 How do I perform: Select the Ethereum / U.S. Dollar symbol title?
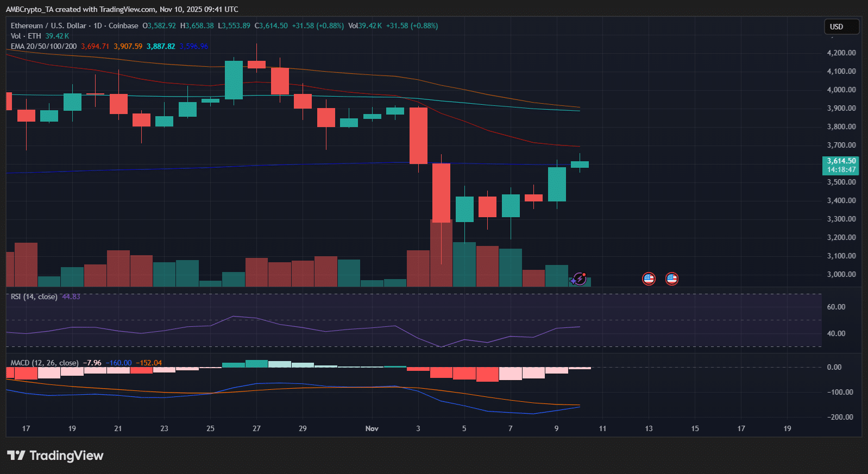click(48, 26)
